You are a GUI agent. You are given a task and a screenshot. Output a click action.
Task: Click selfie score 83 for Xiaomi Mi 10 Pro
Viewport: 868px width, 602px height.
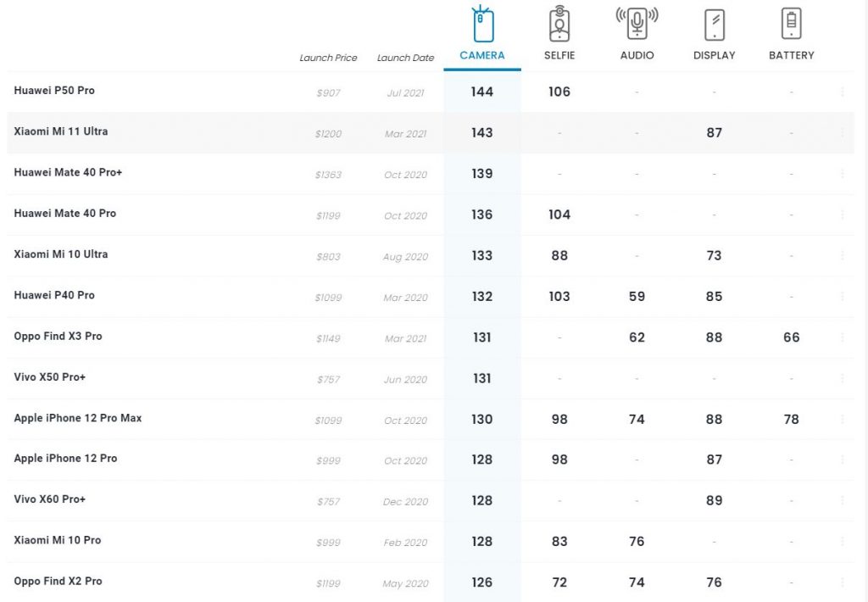559,541
